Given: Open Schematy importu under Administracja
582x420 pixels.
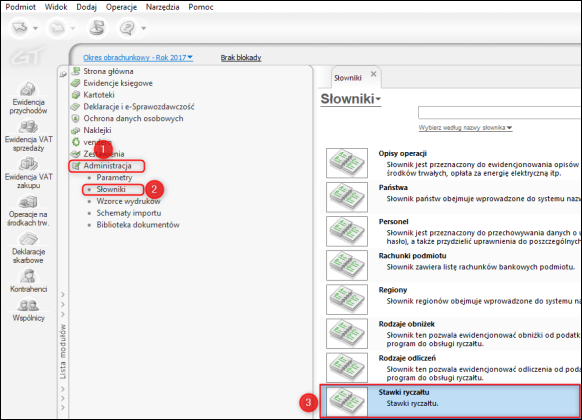Looking at the screenshot, I should (x=129, y=213).
